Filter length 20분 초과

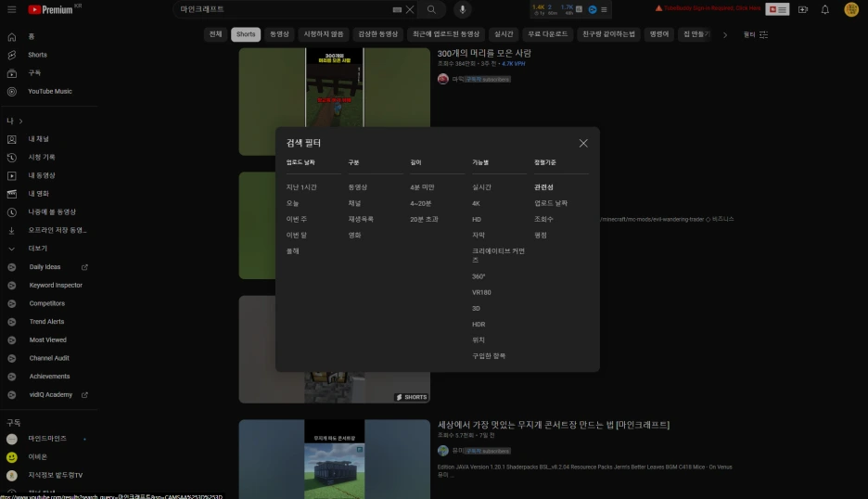coord(424,219)
